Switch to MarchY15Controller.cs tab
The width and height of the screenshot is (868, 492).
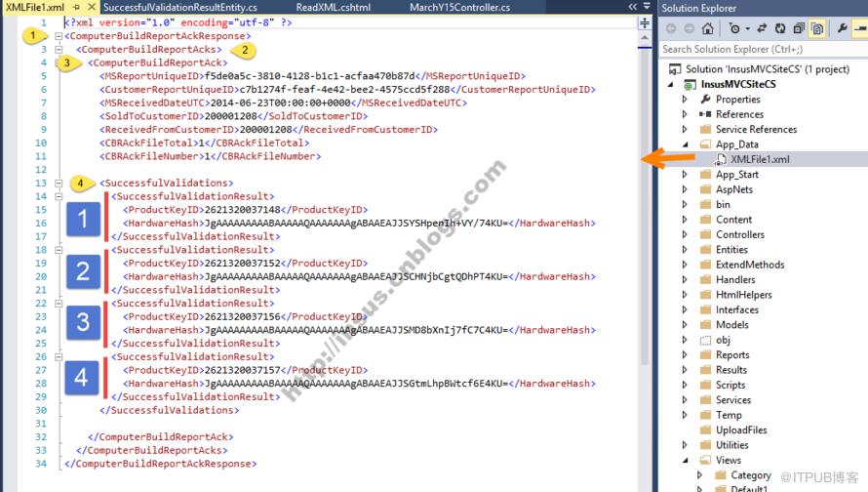coord(459,7)
